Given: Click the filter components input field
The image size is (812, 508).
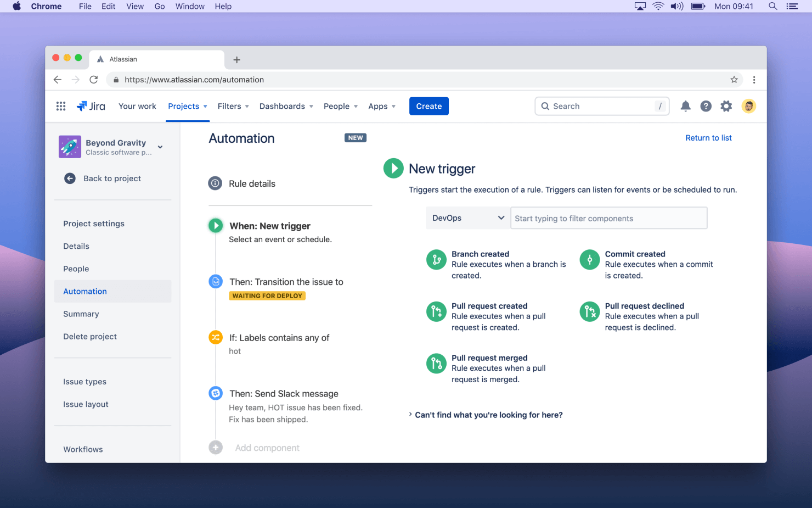Looking at the screenshot, I should pyautogui.click(x=608, y=217).
